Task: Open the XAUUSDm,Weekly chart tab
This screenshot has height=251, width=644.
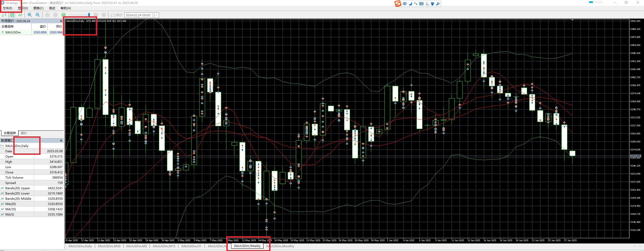Action: point(247,246)
